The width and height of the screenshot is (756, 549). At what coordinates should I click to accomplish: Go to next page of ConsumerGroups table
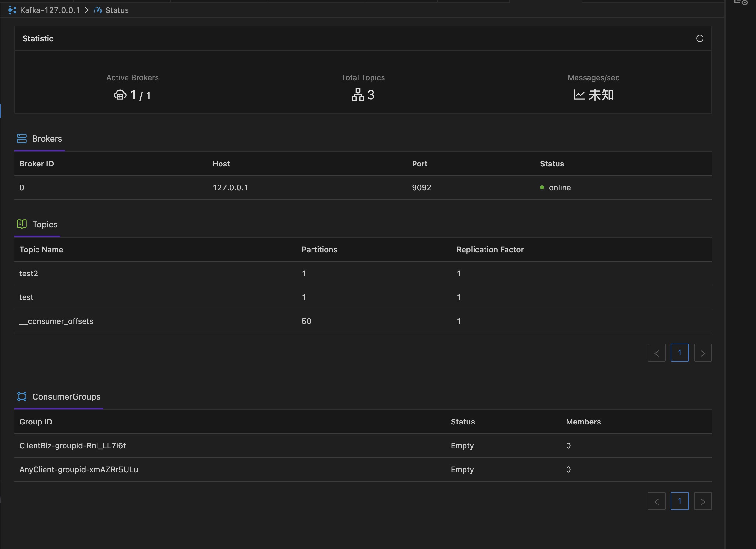703,501
